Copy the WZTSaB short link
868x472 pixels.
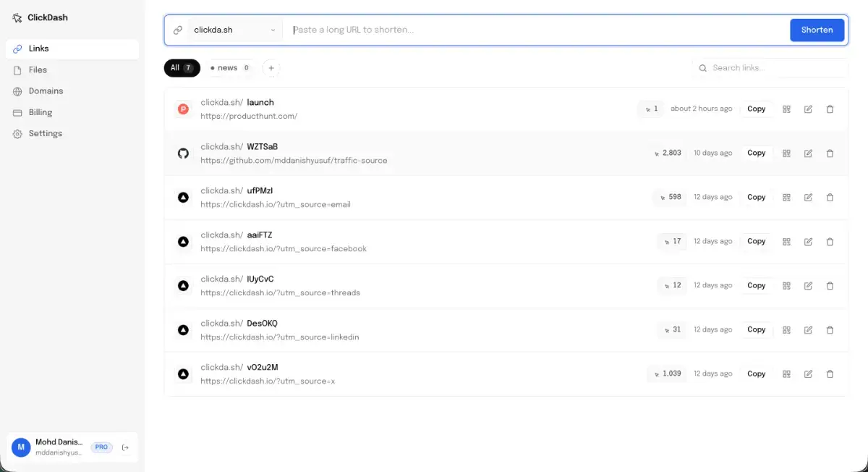pos(756,153)
